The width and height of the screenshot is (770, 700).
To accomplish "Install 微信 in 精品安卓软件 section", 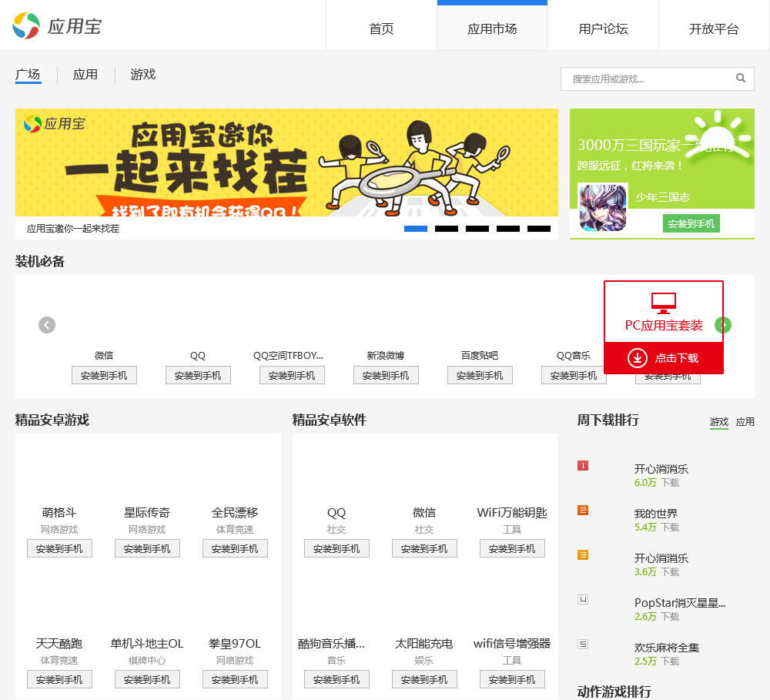I will point(424,548).
